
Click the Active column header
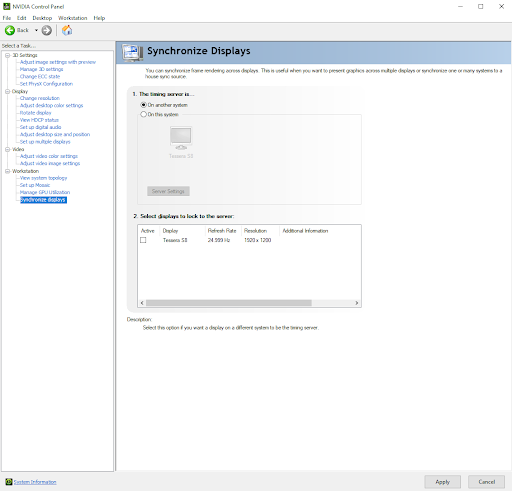[147, 231]
